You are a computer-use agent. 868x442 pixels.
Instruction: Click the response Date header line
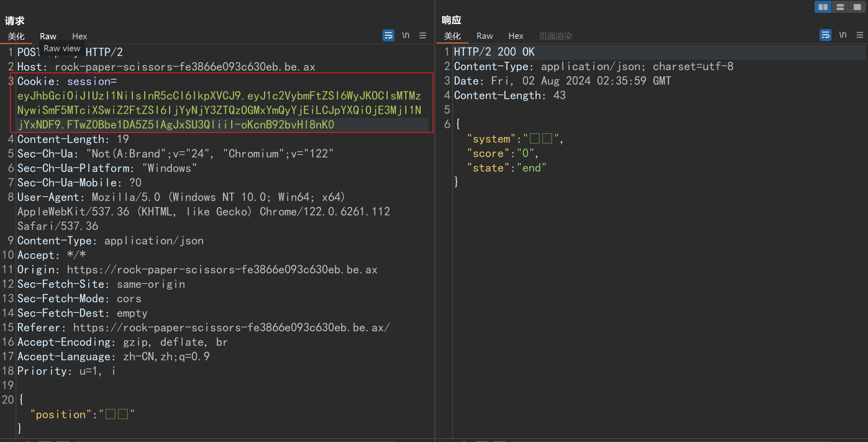(562, 81)
